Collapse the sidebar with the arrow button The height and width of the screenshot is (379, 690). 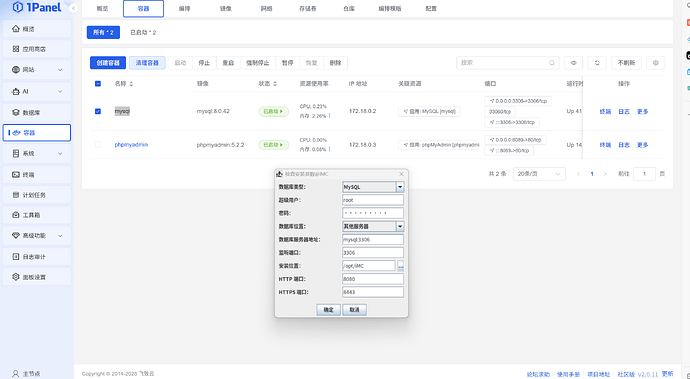pyautogui.click(x=73, y=8)
